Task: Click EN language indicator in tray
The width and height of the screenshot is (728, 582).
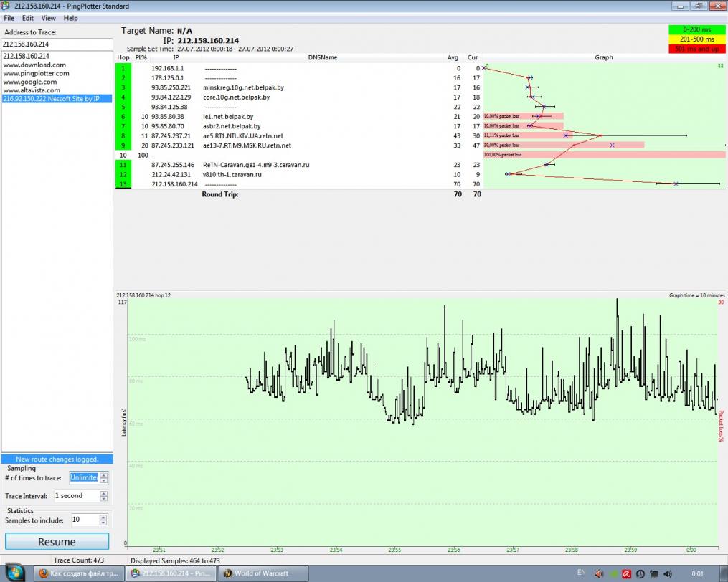Action: coord(581,573)
